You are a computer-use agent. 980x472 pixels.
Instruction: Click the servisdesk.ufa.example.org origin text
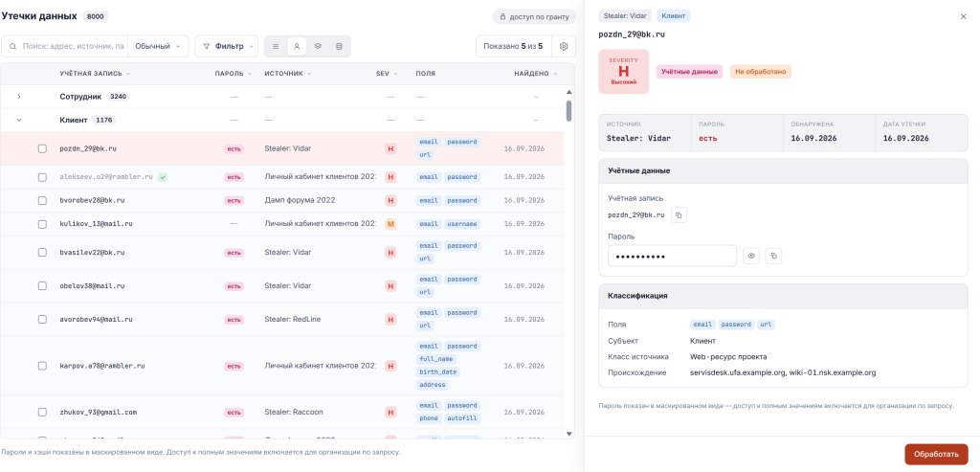[738, 372]
